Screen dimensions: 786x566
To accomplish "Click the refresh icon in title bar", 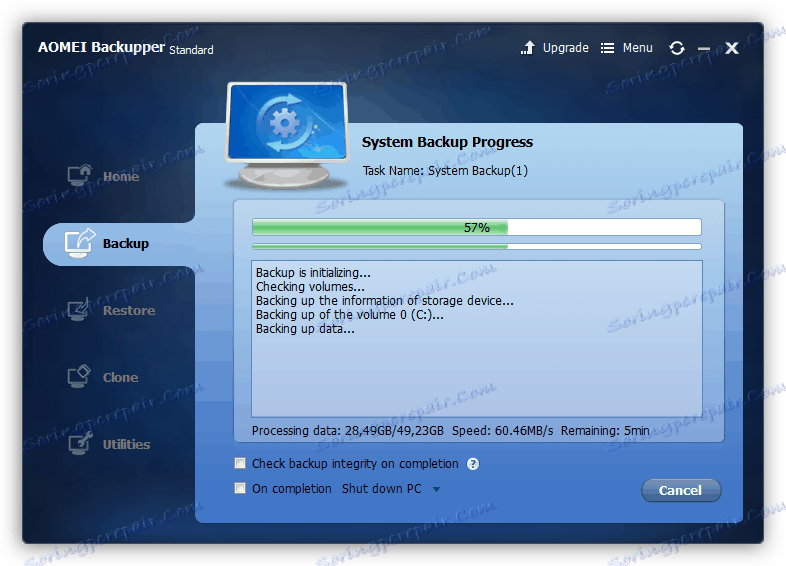I will click(x=677, y=48).
